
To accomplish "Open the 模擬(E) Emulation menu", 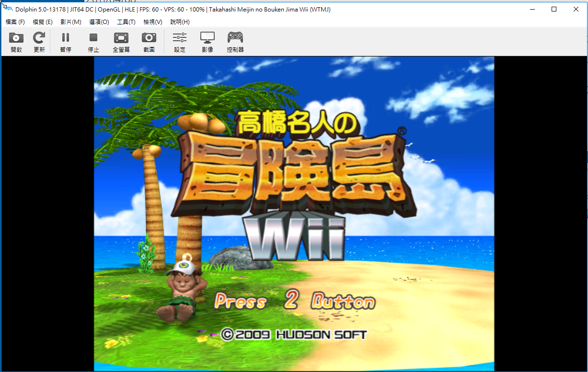I will [43, 22].
